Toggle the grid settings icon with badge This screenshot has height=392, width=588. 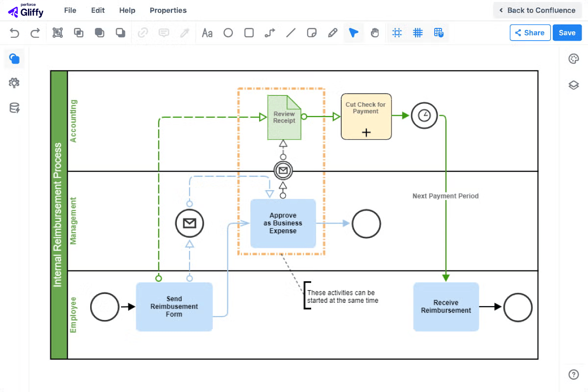point(439,33)
